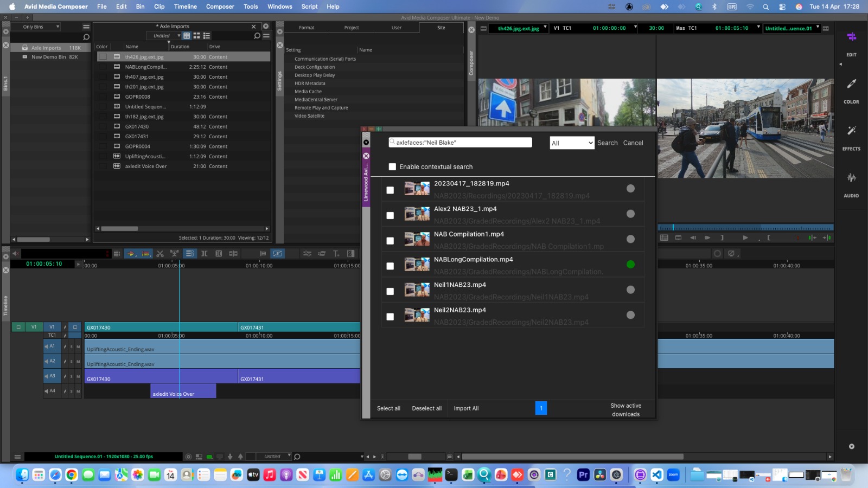Switch the bin to frame view icon
Screen dimensions: 868x488
(196, 36)
